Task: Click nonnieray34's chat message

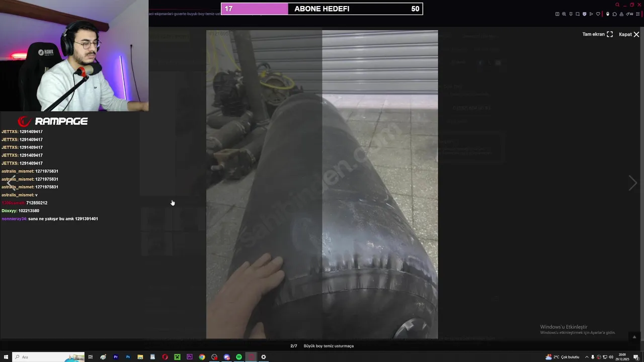Action: (x=50, y=219)
